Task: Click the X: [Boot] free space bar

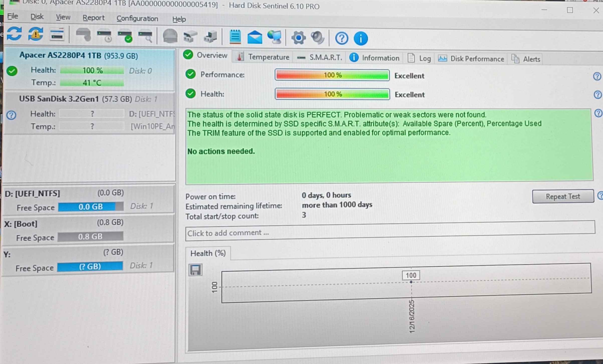Action: [90, 237]
